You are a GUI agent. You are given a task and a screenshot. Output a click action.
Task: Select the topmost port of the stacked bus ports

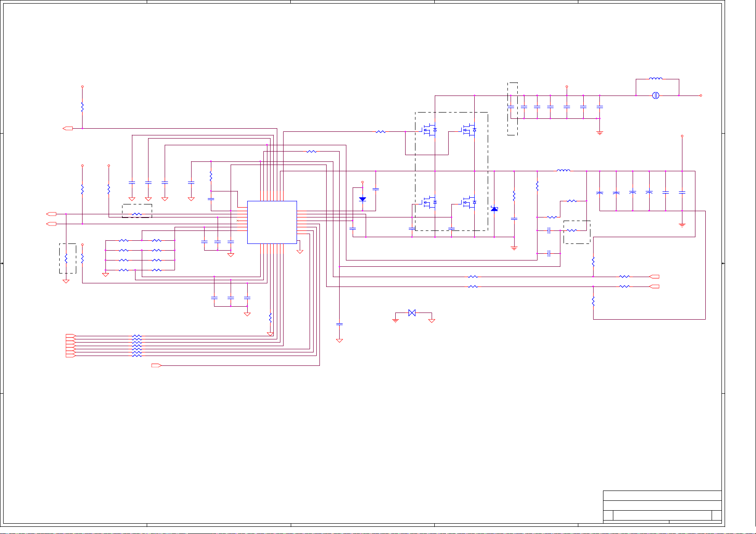coord(70,336)
